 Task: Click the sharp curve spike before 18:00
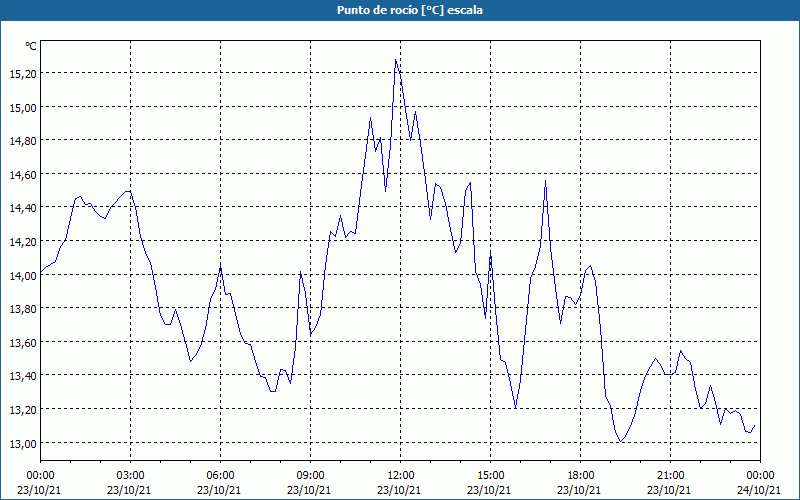[x=545, y=181]
